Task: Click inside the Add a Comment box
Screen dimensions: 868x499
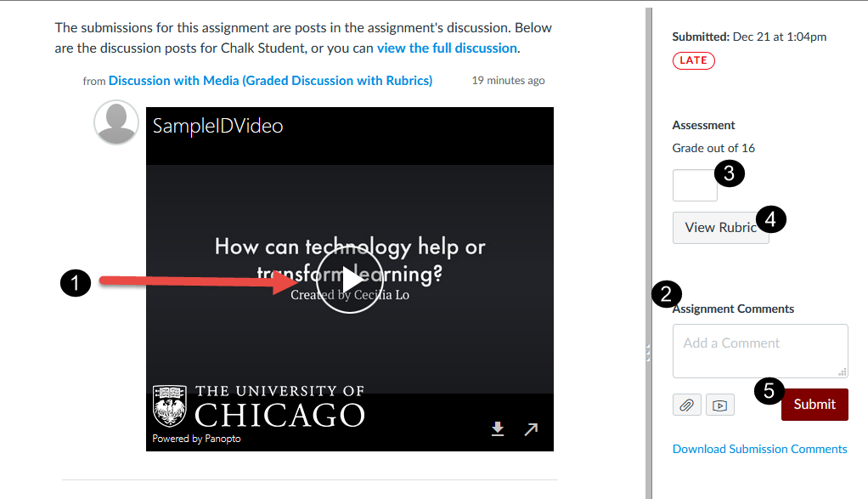Action: [758, 350]
